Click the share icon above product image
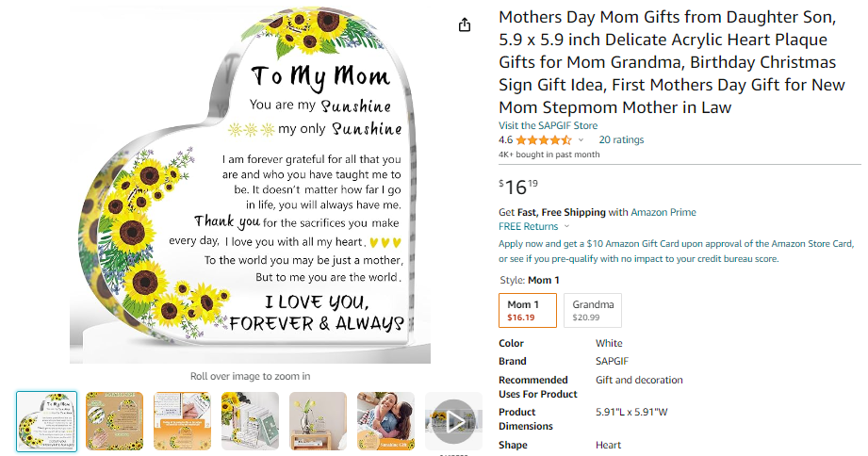This screenshot has height=456, width=868. [x=465, y=24]
